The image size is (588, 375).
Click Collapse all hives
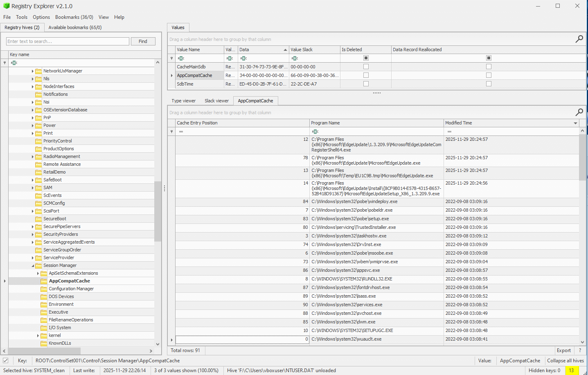pyautogui.click(x=565, y=361)
